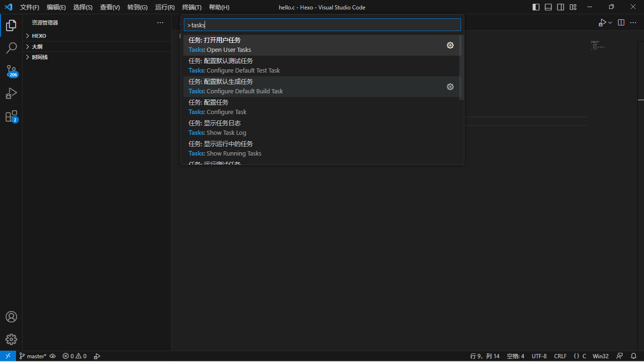Expand the HEXO folder section

coord(39,36)
